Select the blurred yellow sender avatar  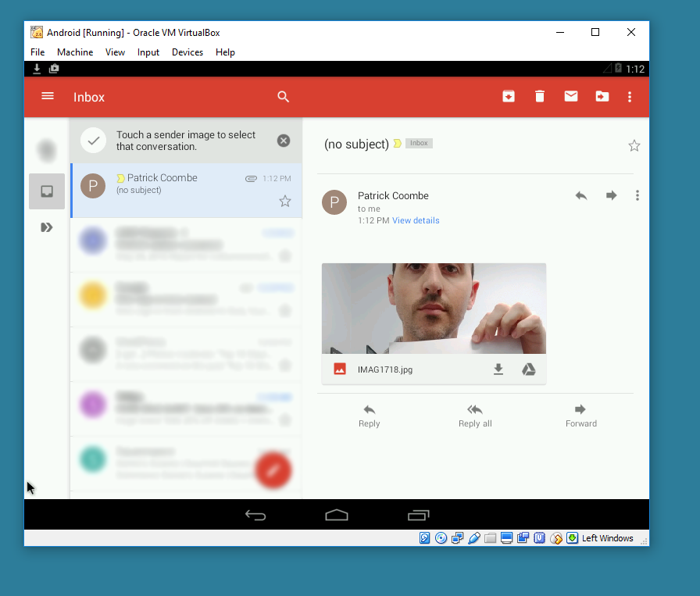93,295
